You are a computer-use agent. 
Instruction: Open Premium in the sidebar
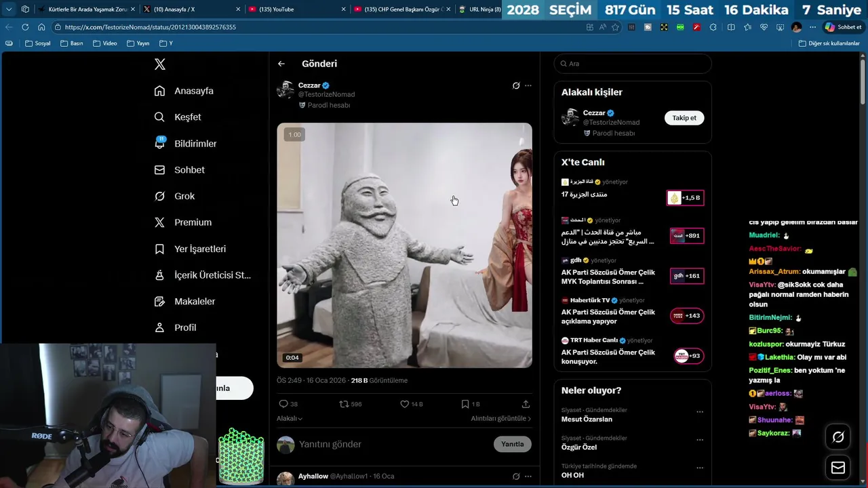click(x=182, y=222)
